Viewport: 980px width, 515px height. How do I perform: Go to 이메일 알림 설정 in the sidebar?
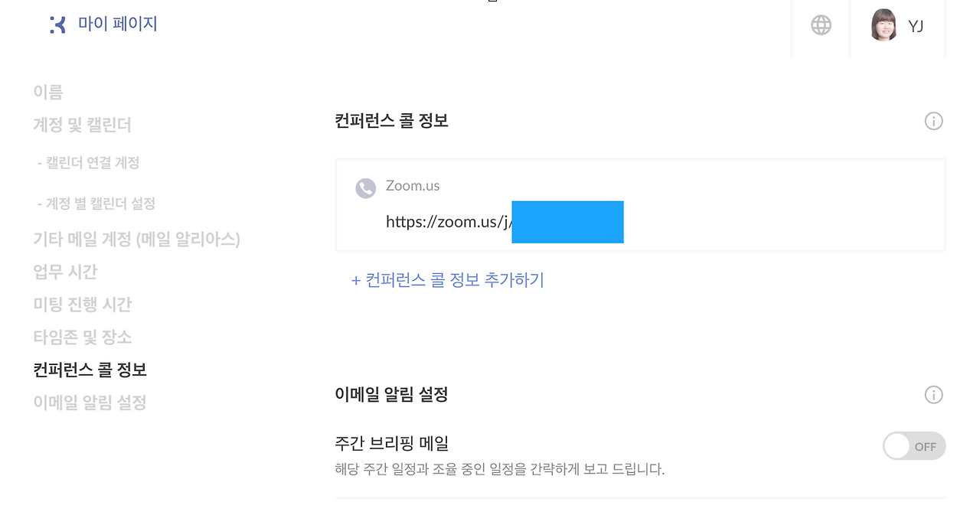click(x=90, y=402)
